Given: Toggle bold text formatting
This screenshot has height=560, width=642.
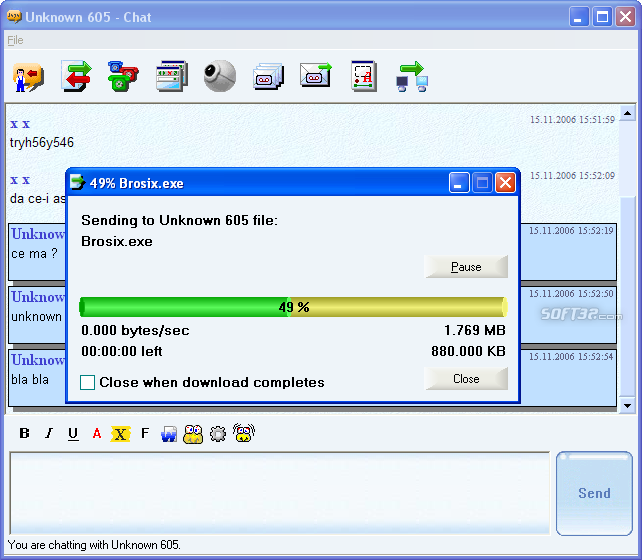Looking at the screenshot, I should click(24, 433).
